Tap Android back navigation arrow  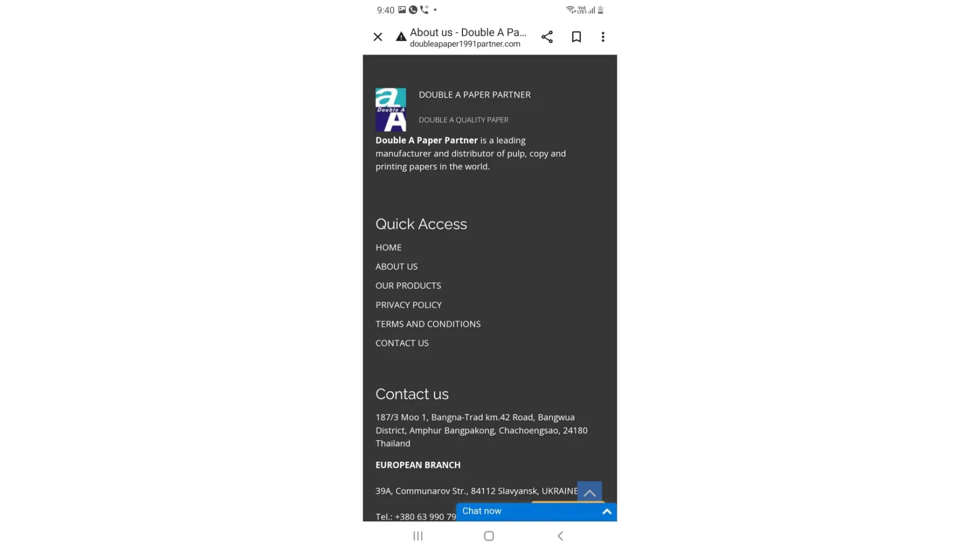coord(560,536)
